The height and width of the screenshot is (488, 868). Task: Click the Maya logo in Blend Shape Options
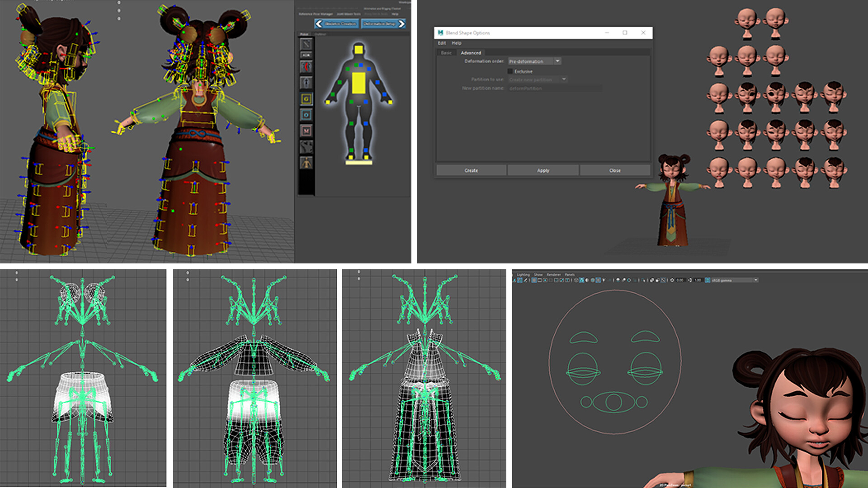440,33
